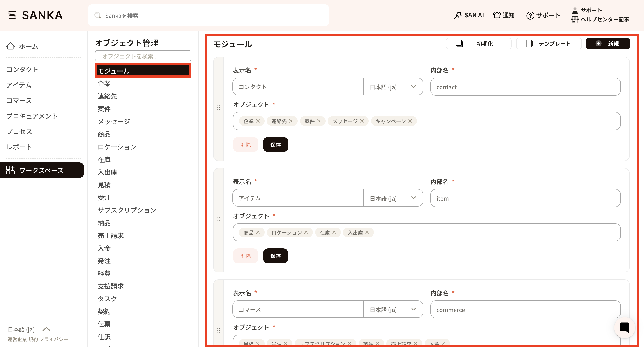Image resolution: width=644 pixels, height=347 pixels.
Task: Open the プライバシー link in the footer
Action: pyautogui.click(x=54, y=339)
